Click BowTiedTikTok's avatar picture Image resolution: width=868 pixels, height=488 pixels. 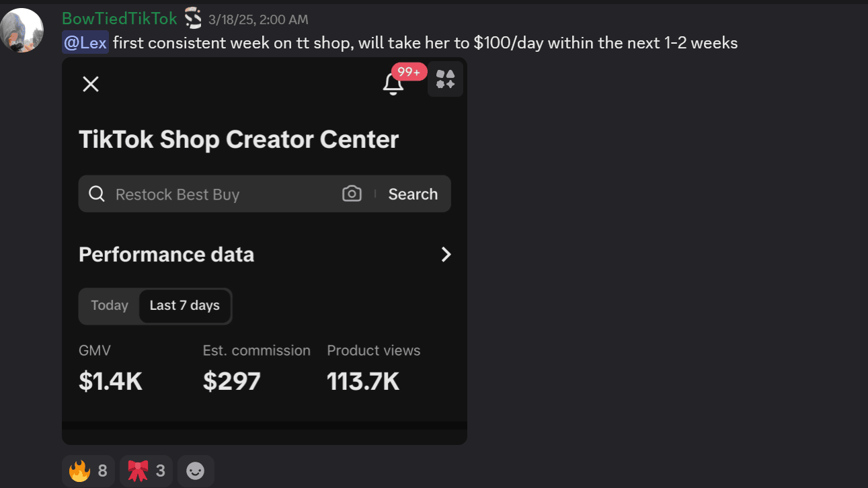(x=22, y=30)
